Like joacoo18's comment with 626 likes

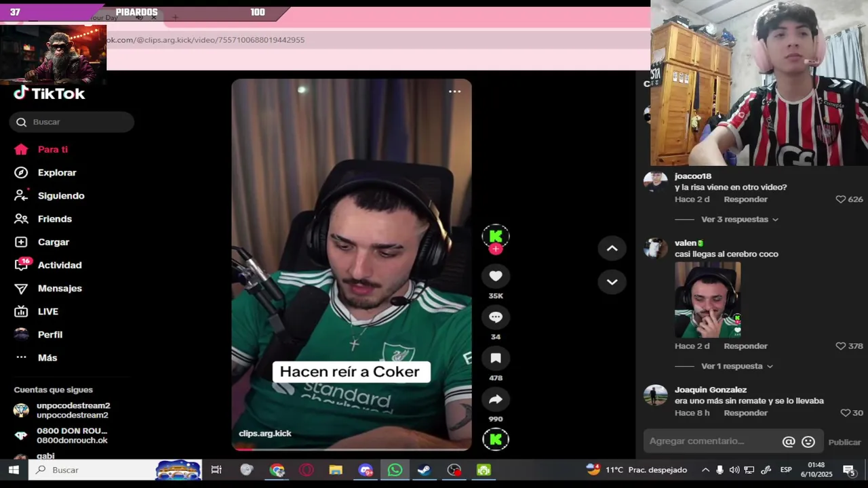point(841,199)
